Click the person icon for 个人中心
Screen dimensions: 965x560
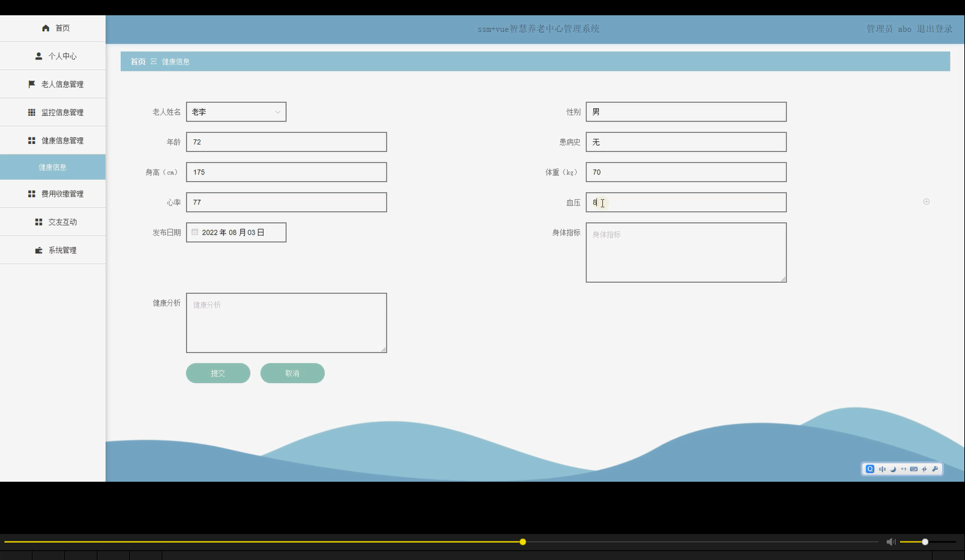click(x=38, y=56)
